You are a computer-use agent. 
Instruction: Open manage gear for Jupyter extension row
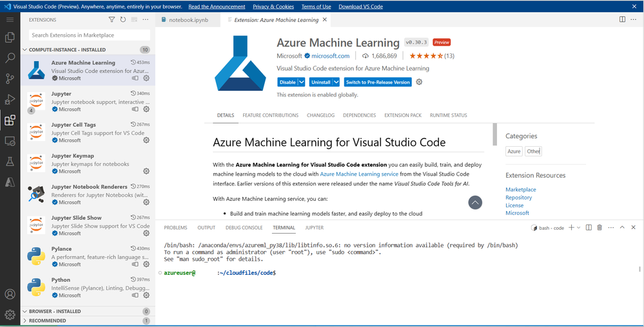(x=146, y=109)
